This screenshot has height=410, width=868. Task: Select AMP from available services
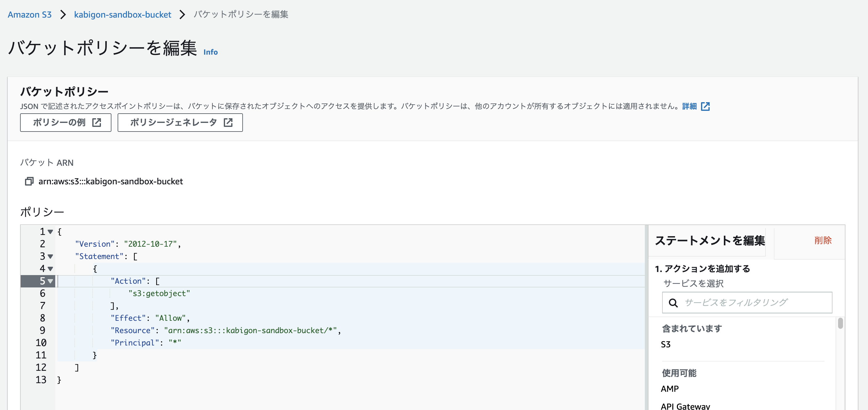(x=670, y=389)
